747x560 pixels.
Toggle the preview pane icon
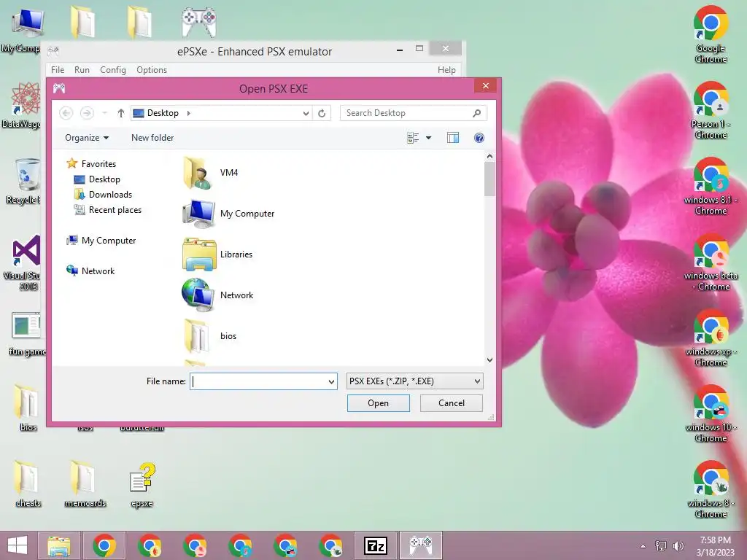coord(452,138)
